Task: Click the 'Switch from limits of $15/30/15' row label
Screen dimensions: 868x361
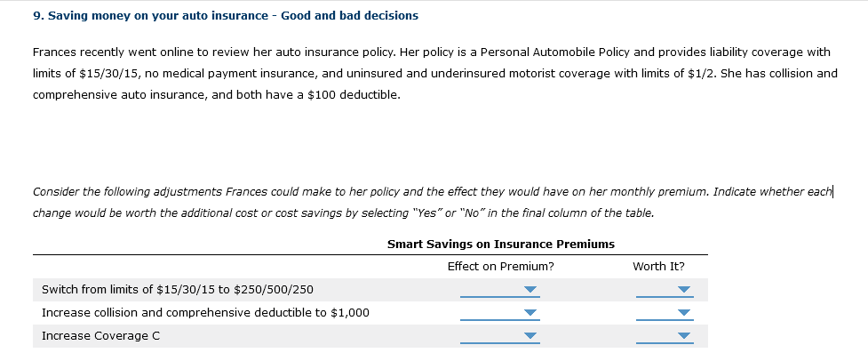Action: click(x=177, y=289)
